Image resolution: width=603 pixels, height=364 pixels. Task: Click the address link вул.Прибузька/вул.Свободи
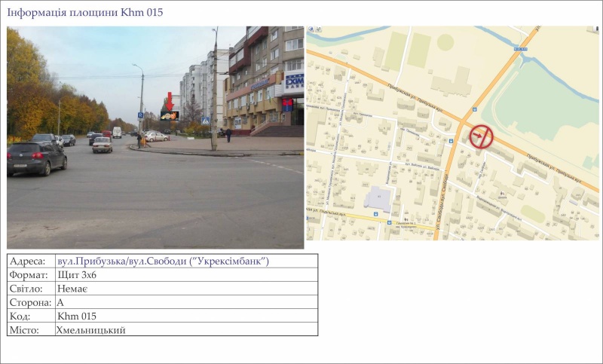tap(163, 262)
